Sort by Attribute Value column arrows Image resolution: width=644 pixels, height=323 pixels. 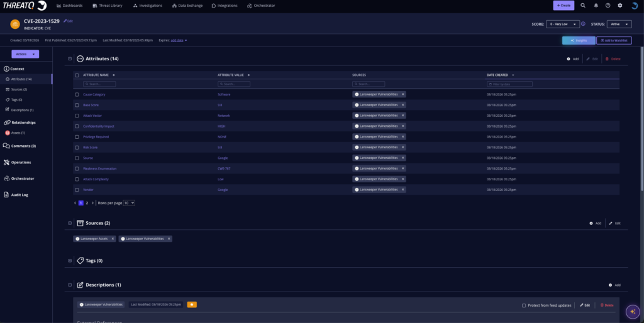click(249, 75)
